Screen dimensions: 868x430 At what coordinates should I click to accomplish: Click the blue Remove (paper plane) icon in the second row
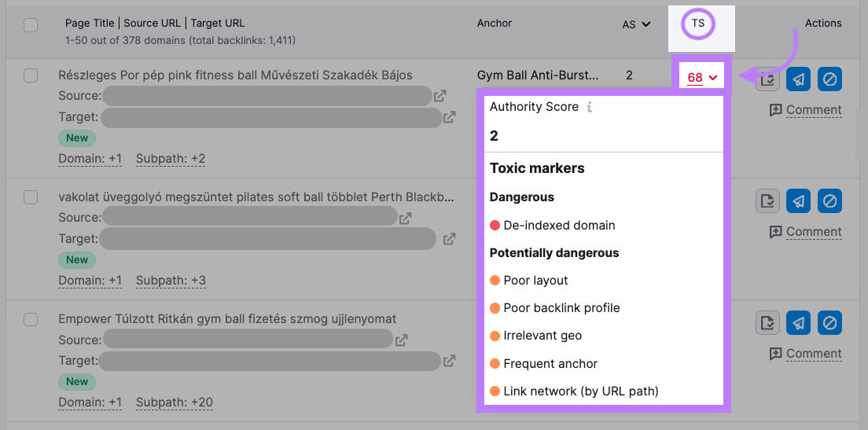[799, 201]
